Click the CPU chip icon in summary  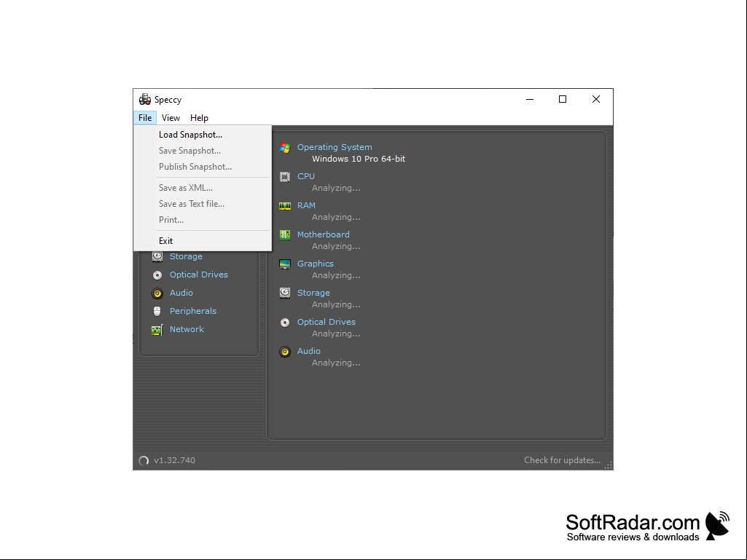(285, 177)
